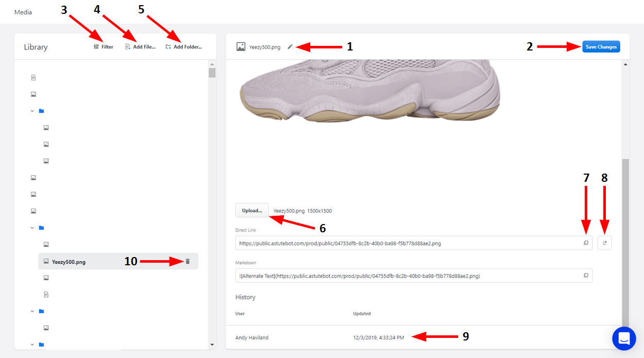Save Changes to the media file
644x358 pixels.
601,47
